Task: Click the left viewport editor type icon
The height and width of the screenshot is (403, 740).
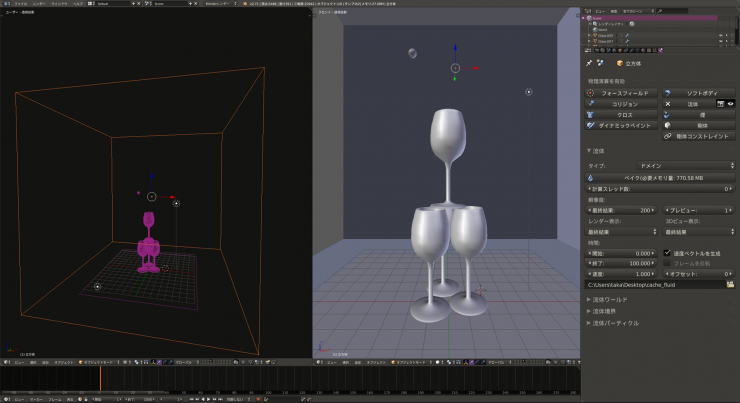Action: click(7, 362)
